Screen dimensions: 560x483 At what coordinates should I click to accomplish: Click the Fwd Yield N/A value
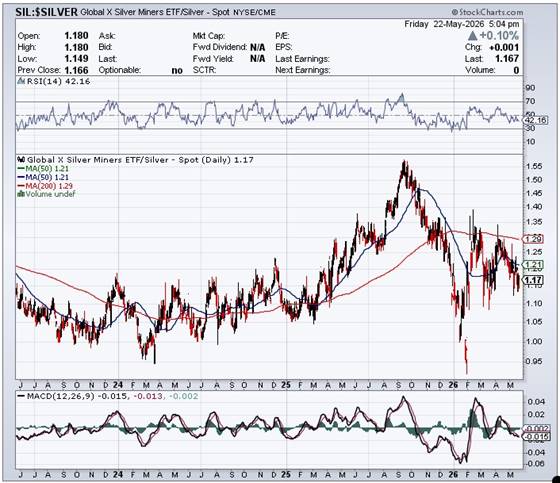[258, 59]
